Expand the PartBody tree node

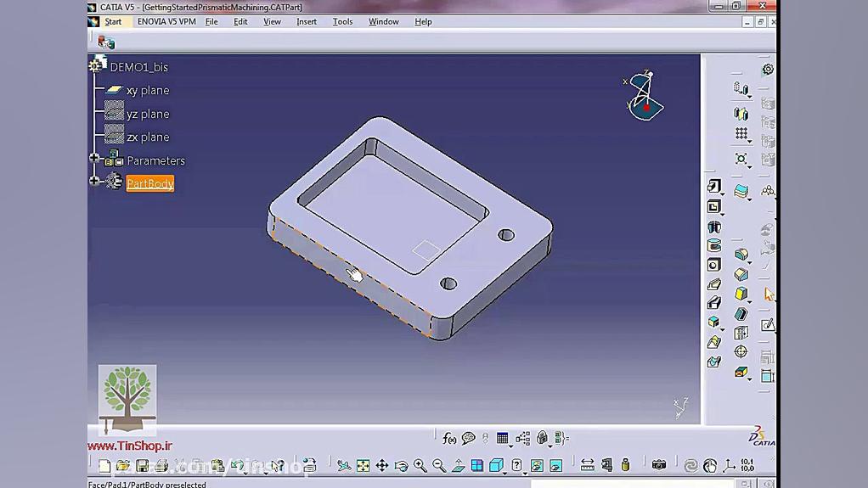pyautogui.click(x=94, y=181)
